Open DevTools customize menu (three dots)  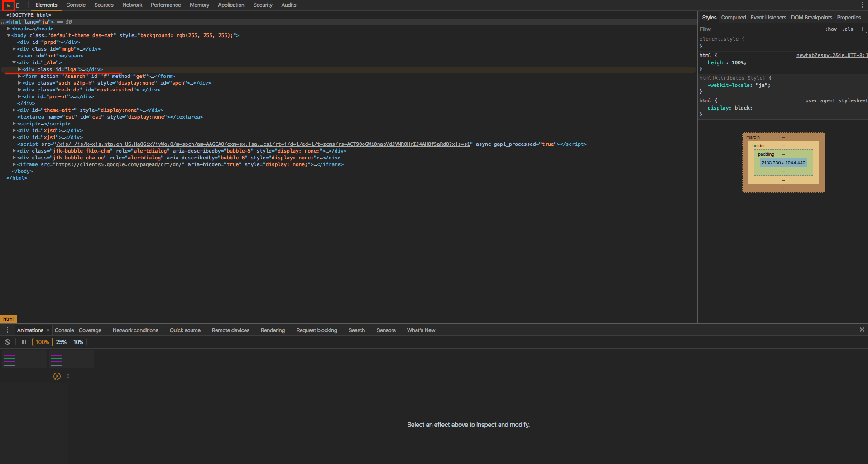(x=862, y=5)
